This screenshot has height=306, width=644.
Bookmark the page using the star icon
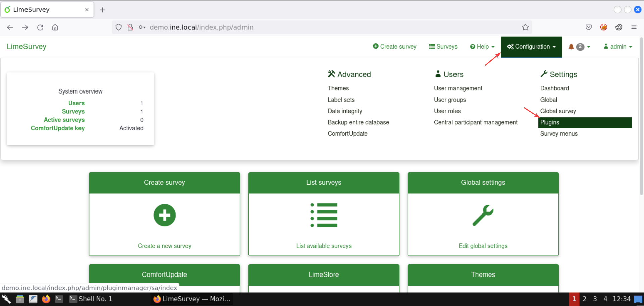tap(525, 27)
